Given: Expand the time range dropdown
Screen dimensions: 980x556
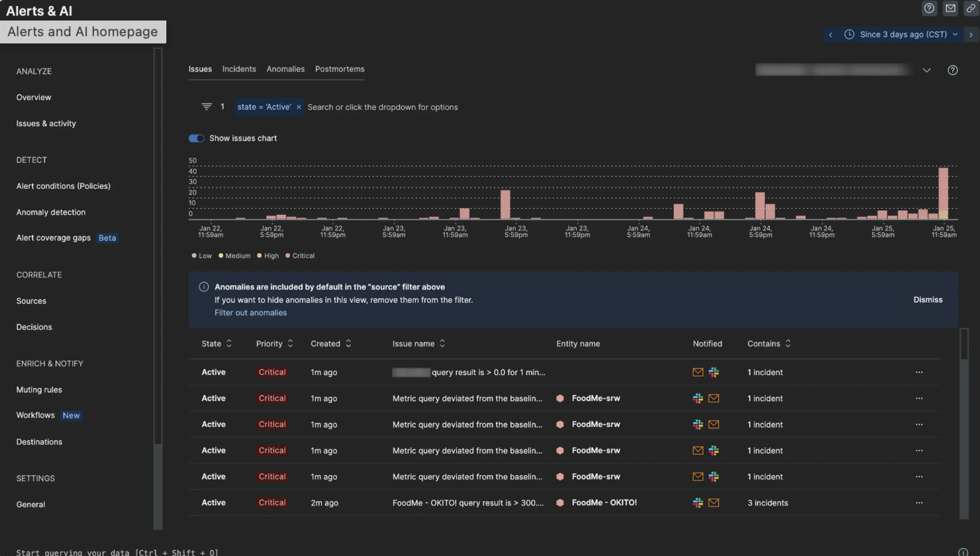Looking at the screenshot, I should coord(955,34).
